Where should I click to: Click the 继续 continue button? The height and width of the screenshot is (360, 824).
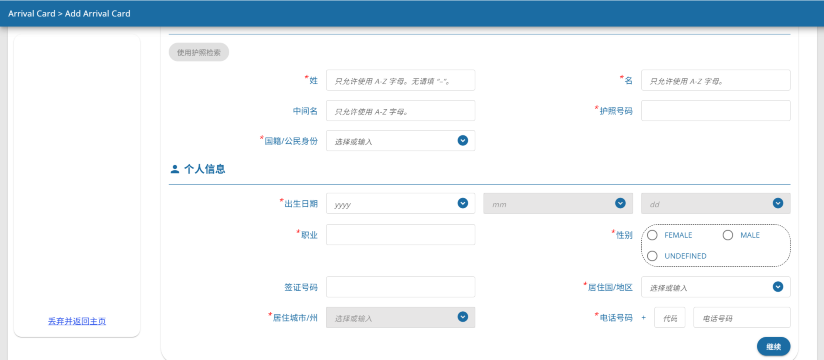[774, 346]
